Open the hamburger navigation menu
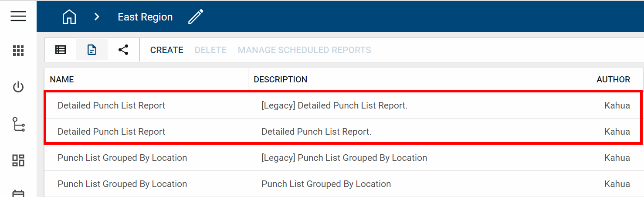Screen dimensions: 644x197 pos(18,16)
